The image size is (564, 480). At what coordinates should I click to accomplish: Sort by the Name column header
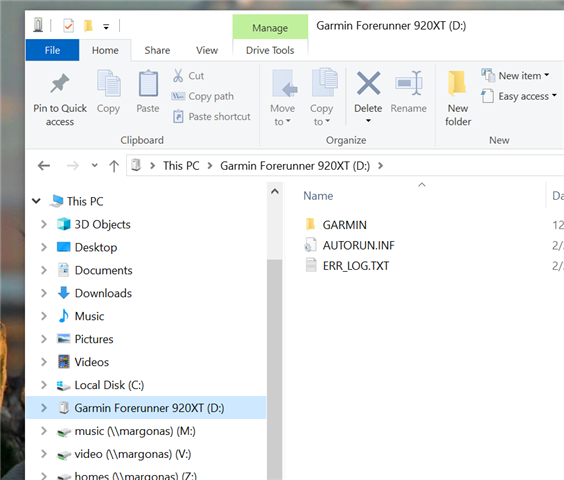pos(318,196)
